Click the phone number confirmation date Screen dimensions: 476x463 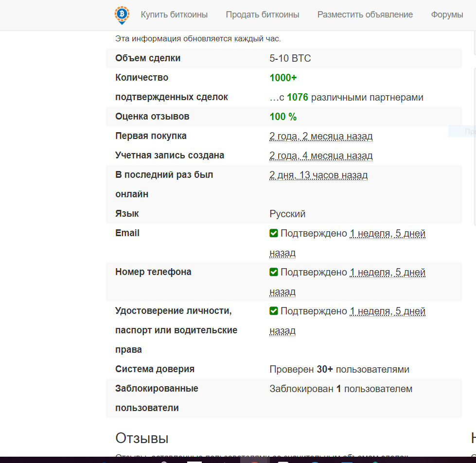pyautogui.click(x=387, y=272)
